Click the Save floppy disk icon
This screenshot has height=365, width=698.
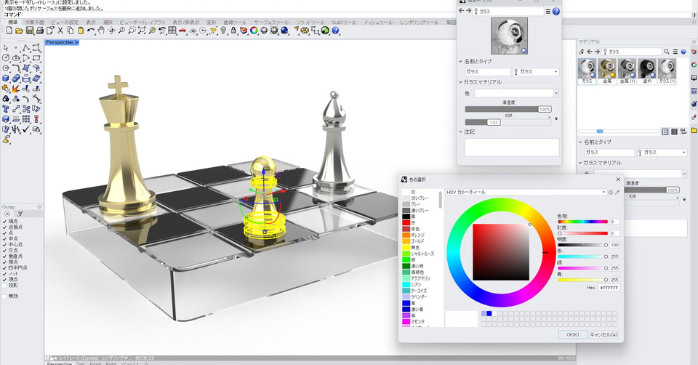click(x=29, y=31)
